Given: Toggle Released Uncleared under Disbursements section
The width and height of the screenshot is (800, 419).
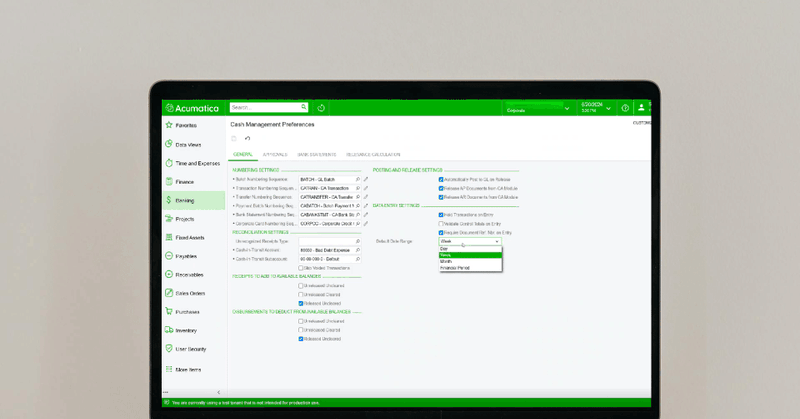Looking at the screenshot, I should pyautogui.click(x=301, y=339).
